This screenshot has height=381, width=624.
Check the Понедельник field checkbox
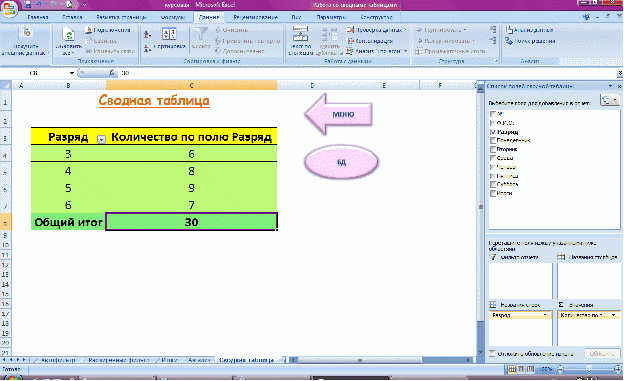click(x=493, y=141)
